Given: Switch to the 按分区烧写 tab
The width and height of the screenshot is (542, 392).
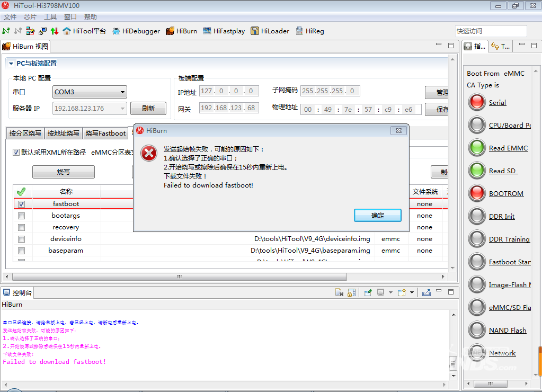Looking at the screenshot, I should click(x=25, y=133).
